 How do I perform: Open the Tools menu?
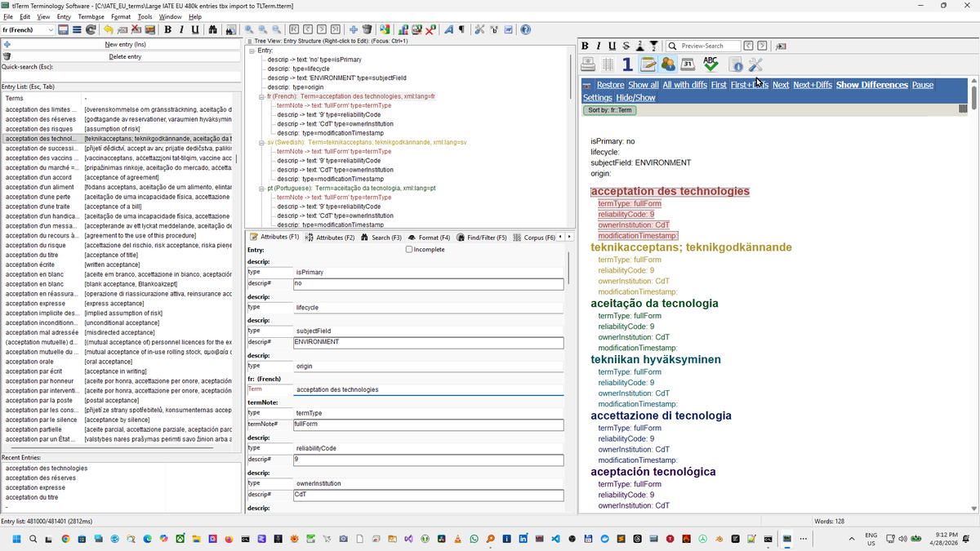(x=145, y=16)
